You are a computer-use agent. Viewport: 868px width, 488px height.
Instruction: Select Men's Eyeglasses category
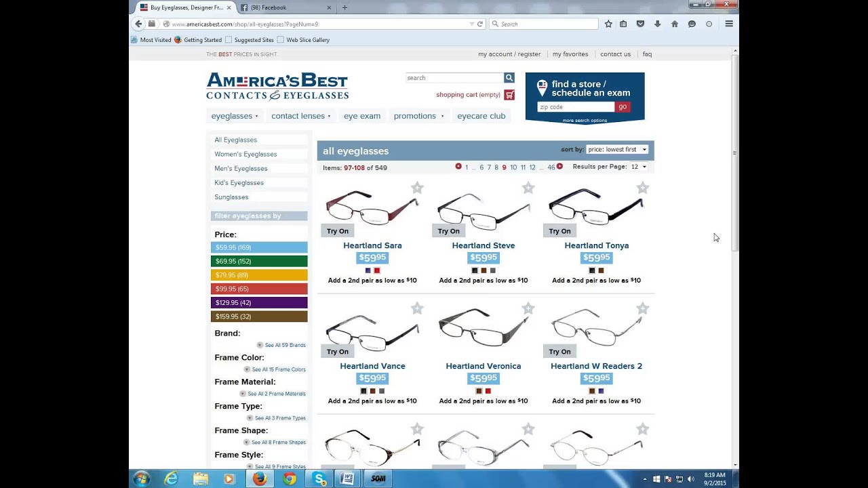pos(241,168)
